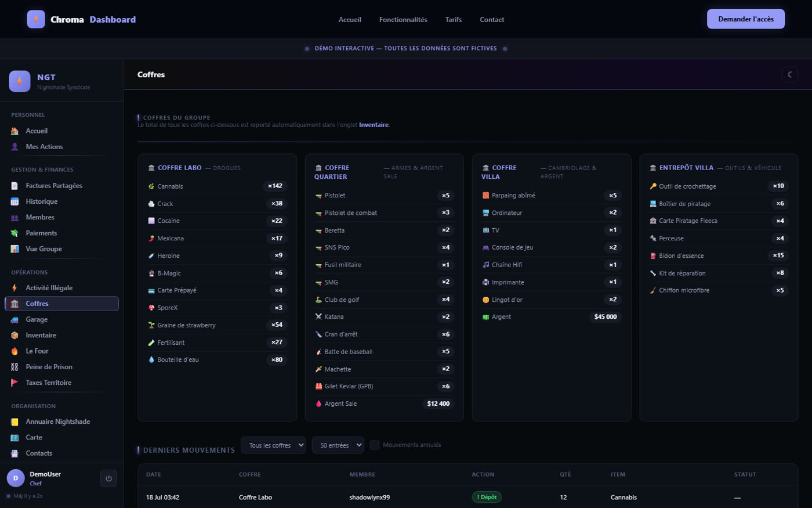Enable the Mouvements annulés checkbox
This screenshot has height=508, width=812.
coord(375,445)
